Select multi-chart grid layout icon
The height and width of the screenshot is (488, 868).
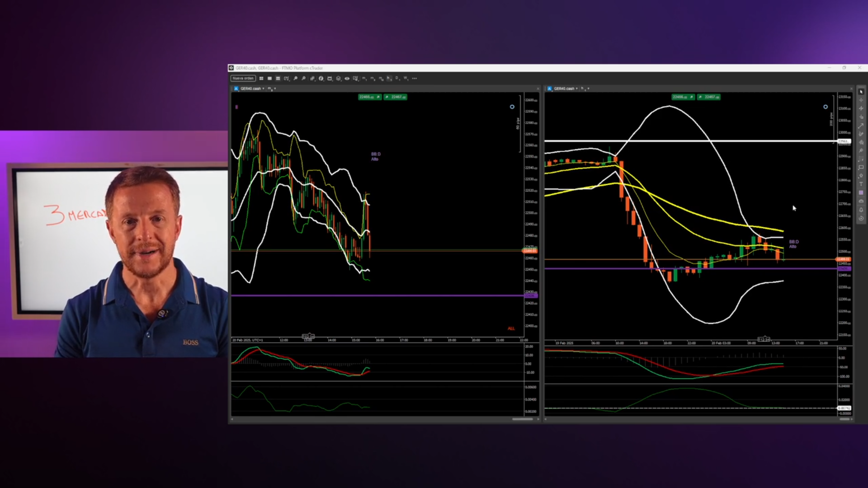[x=261, y=78]
